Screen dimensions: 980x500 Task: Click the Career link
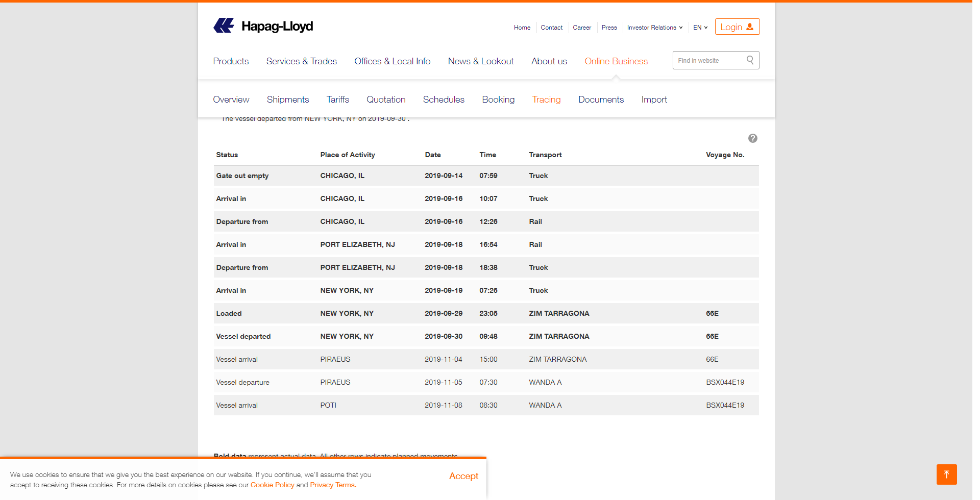(x=582, y=28)
